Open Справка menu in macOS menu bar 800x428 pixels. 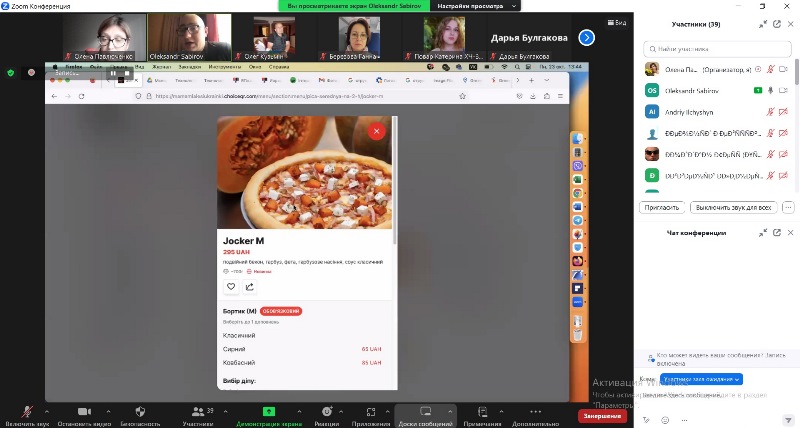(x=279, y=67)
